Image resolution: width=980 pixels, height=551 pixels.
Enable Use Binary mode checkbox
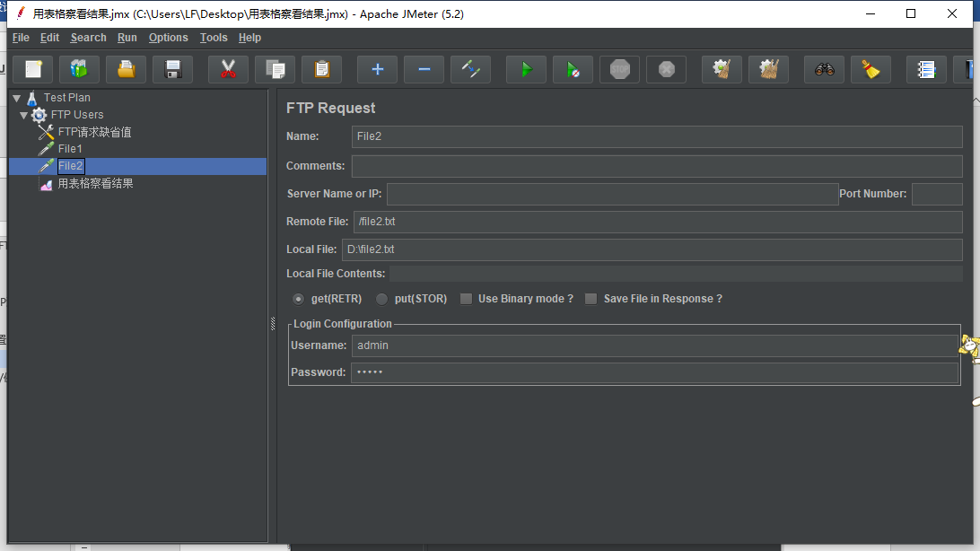(x=467, y=299)
